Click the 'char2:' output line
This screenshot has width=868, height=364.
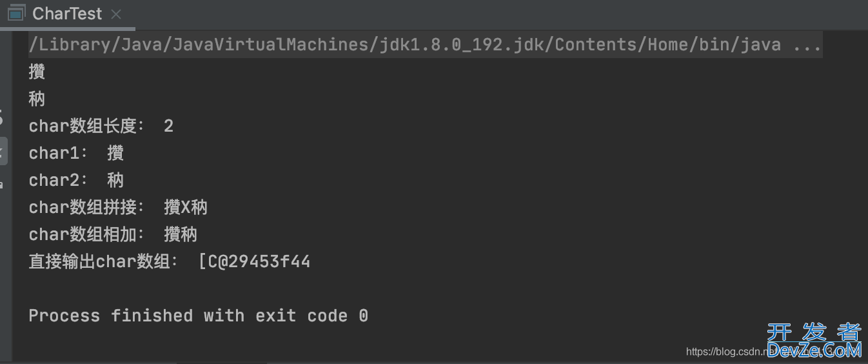click(76, 180)
